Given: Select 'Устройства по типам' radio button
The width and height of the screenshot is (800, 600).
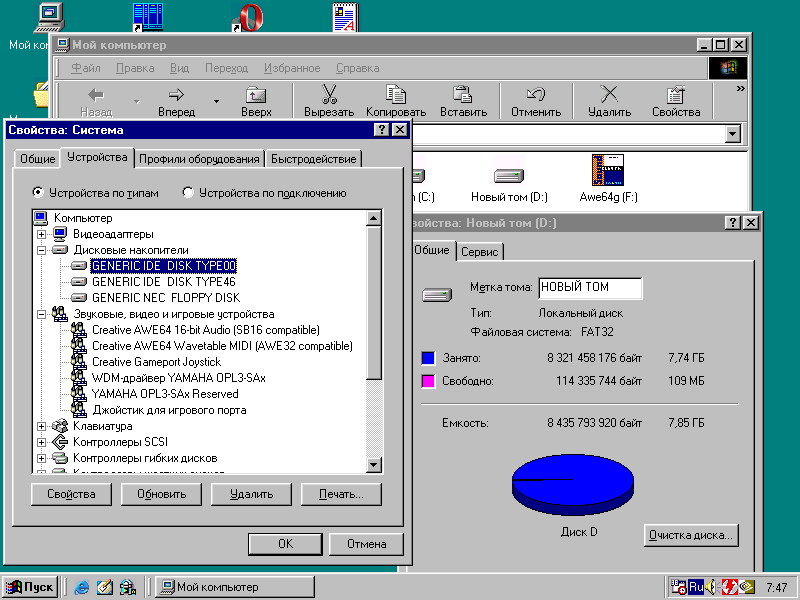Looking at the screenshot, I should (39, 193).
